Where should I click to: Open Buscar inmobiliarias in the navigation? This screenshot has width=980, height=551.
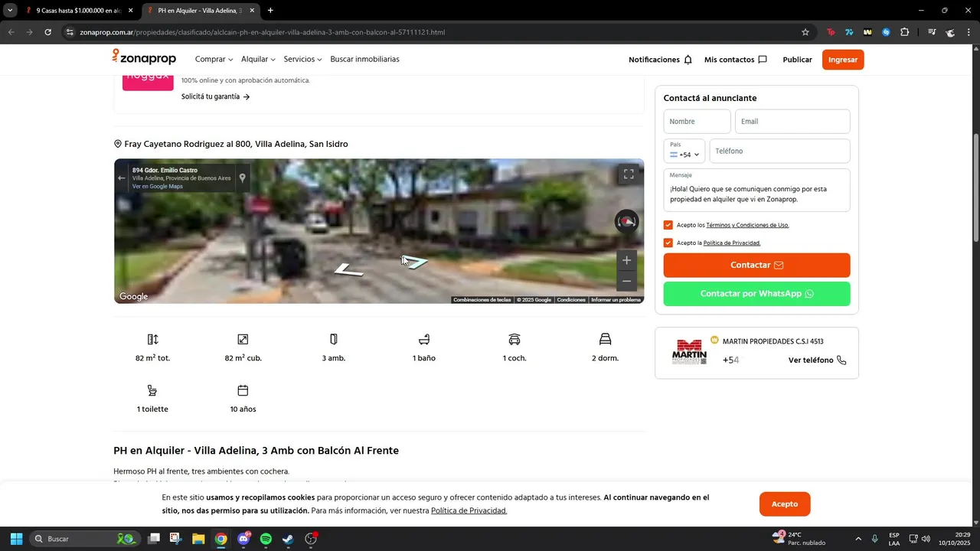coord(364,59)
